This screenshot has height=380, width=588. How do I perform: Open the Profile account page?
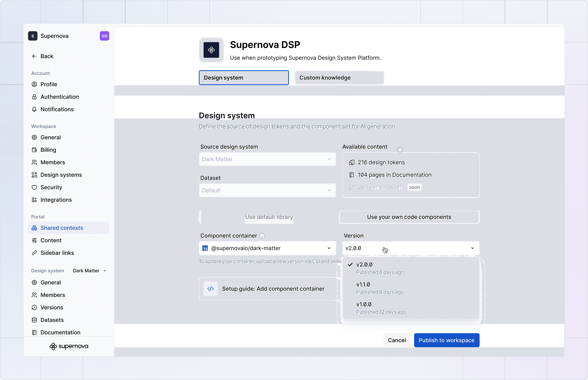click(69, 84)
